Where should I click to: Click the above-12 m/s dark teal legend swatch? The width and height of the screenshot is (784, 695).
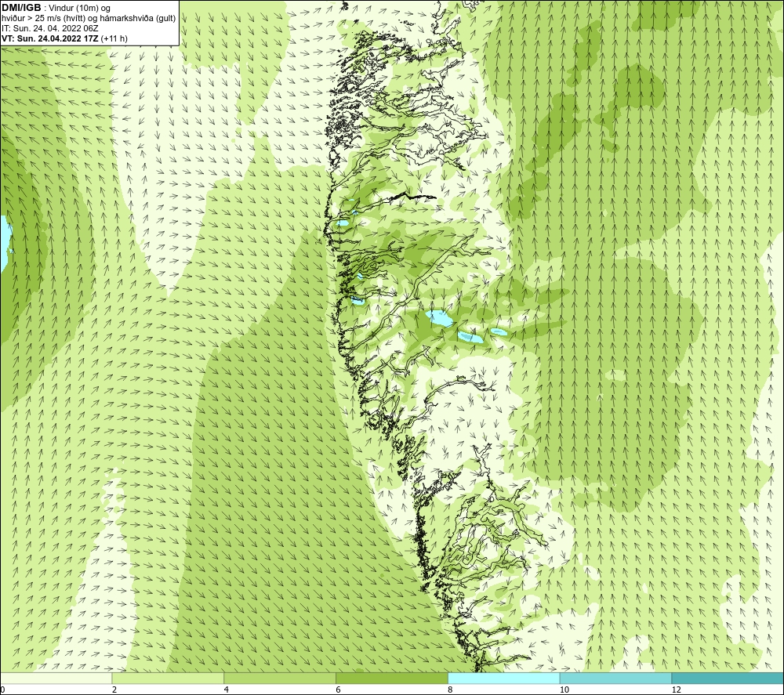coord(728,679)
